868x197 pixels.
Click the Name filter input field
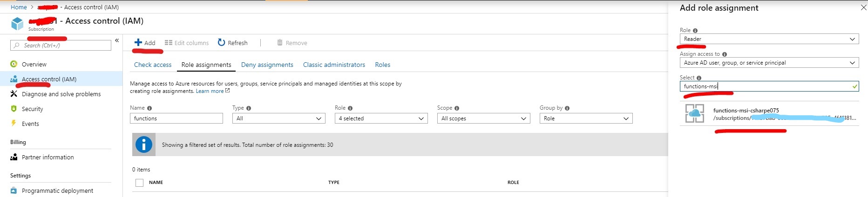click(x=176, y=118)
